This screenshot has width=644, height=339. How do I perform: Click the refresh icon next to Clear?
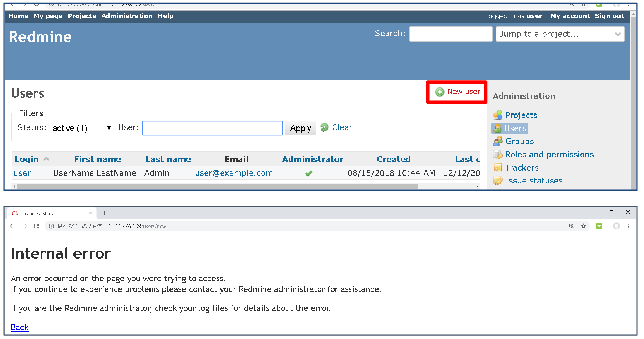tap(324, 127)
